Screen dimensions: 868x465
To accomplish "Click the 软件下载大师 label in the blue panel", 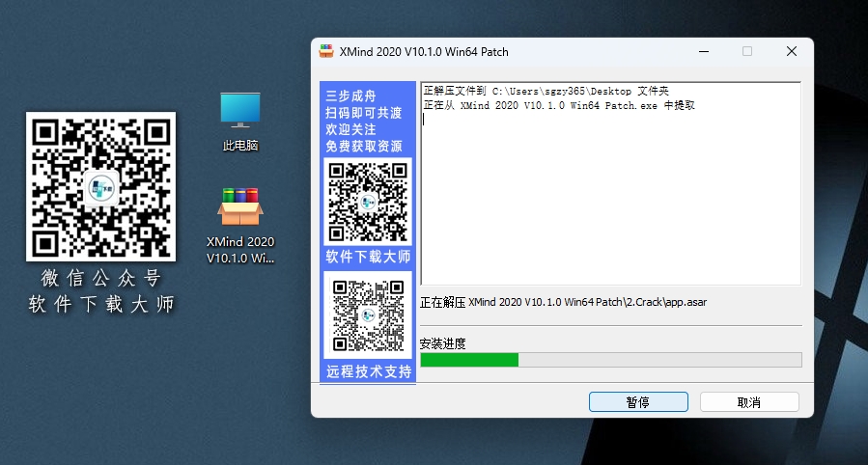I will pyautogui.click(x=368, y=257).
